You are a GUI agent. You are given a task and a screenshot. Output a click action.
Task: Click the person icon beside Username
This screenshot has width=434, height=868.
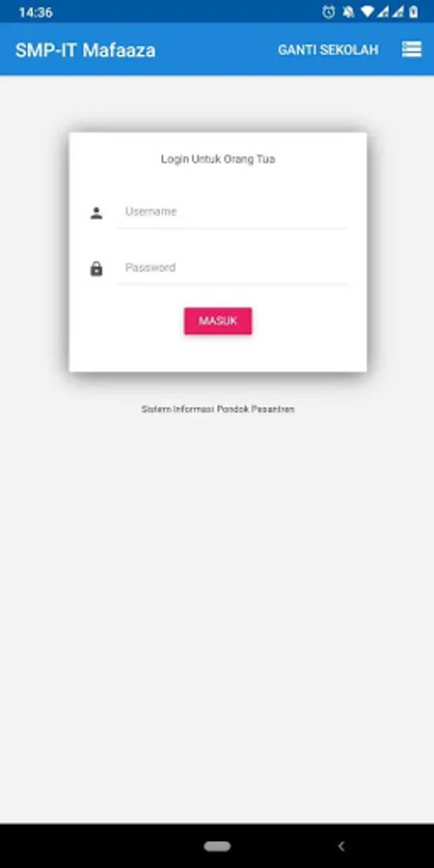point(96,213)
